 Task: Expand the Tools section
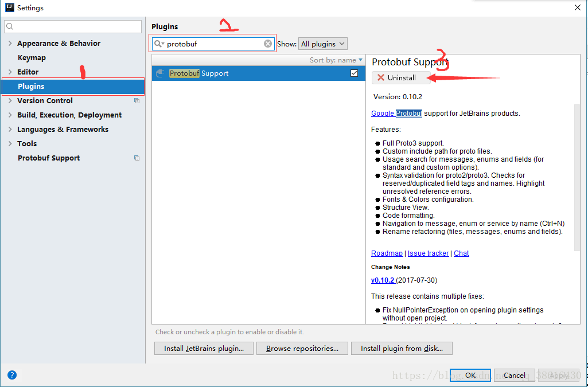tap(10, 143)
